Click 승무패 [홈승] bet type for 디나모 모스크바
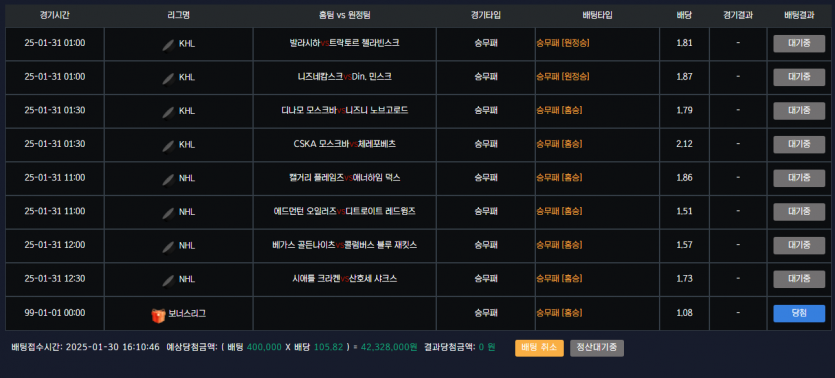The width and height of the screenshot is (835, 378). pos(559,110)
